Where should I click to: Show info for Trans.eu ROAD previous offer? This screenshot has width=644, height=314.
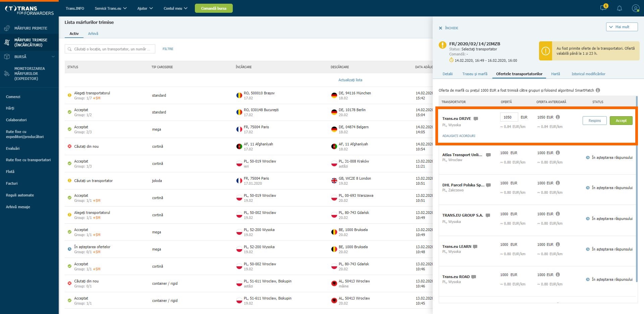point(558,275)
